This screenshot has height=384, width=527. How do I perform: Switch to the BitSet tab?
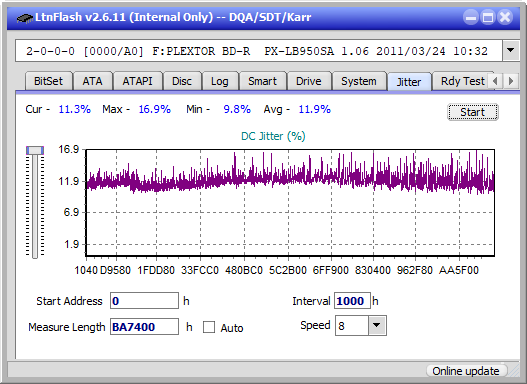click(x=48, y=81)
